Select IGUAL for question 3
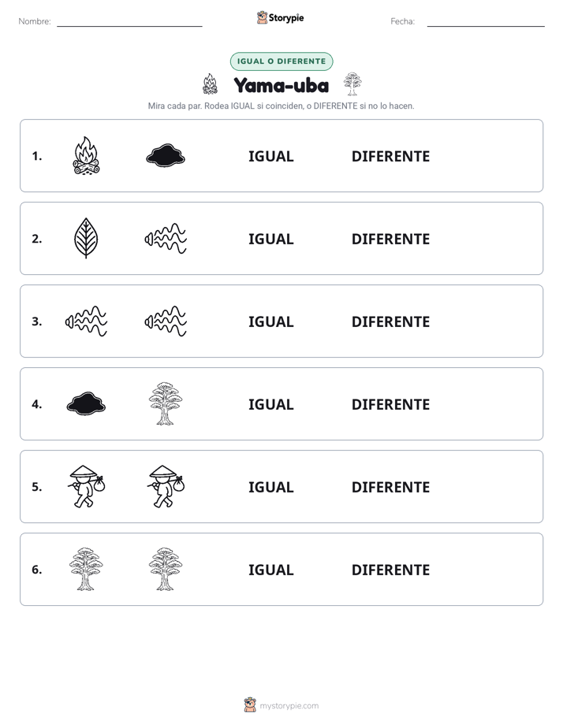This screenshot has width=563, height=728. (x=270, y=321)
